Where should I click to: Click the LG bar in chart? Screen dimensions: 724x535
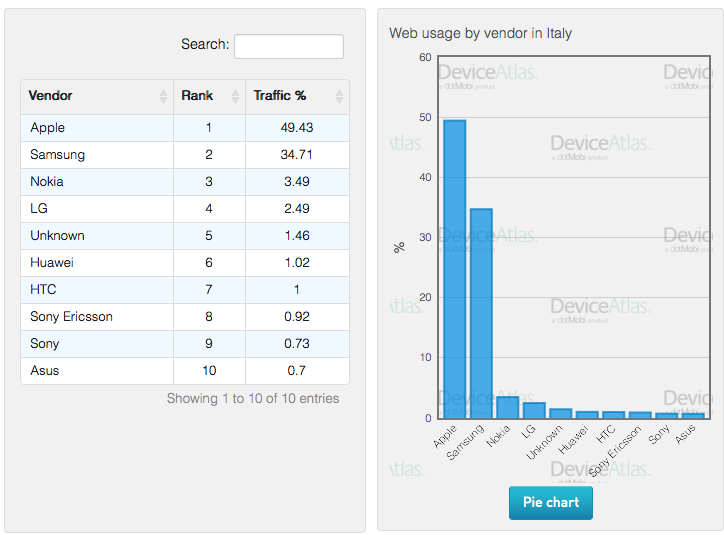pyautogui.click(x=534, y=410)
